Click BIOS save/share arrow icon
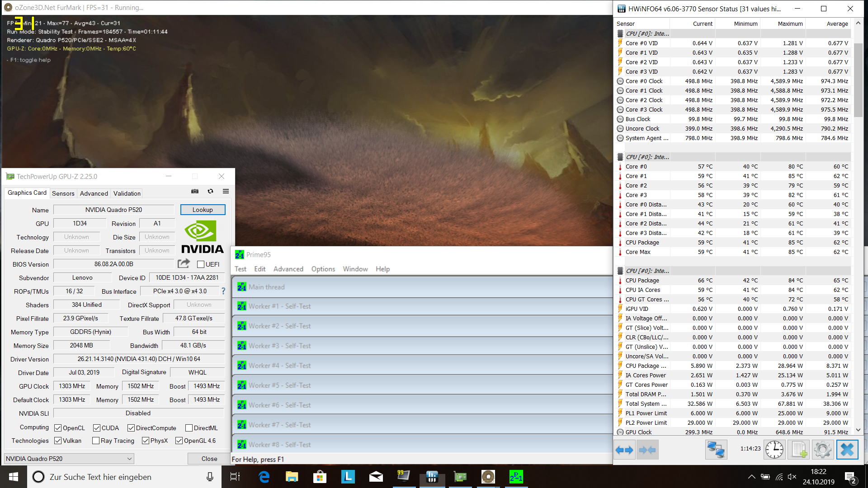This screenshot has width=868, height=488. [x=184, y=263]
